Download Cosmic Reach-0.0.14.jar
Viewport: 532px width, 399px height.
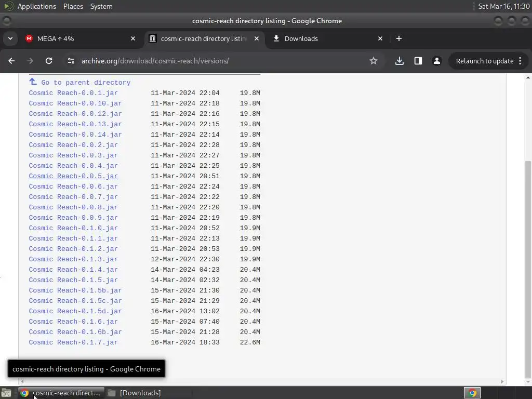75,135
